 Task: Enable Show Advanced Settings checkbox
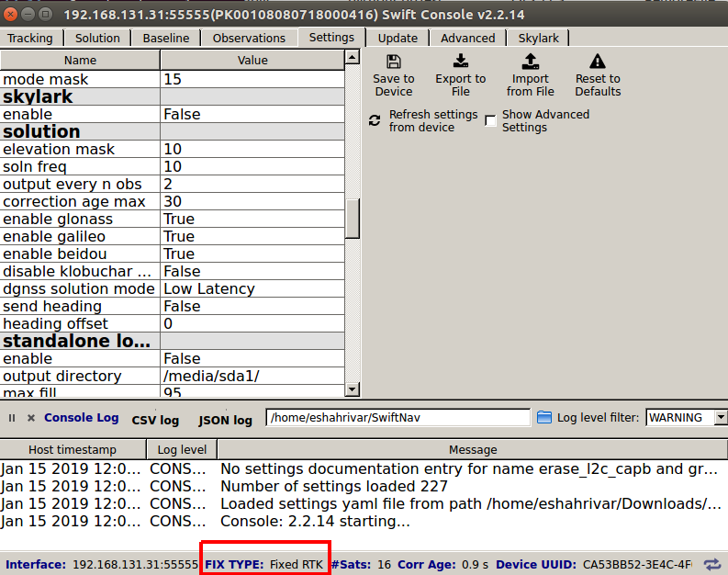click(491, 121)
